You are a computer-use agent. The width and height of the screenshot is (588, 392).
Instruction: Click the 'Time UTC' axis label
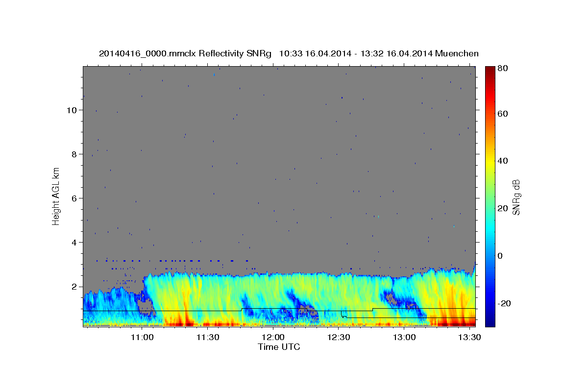point(279,347)
